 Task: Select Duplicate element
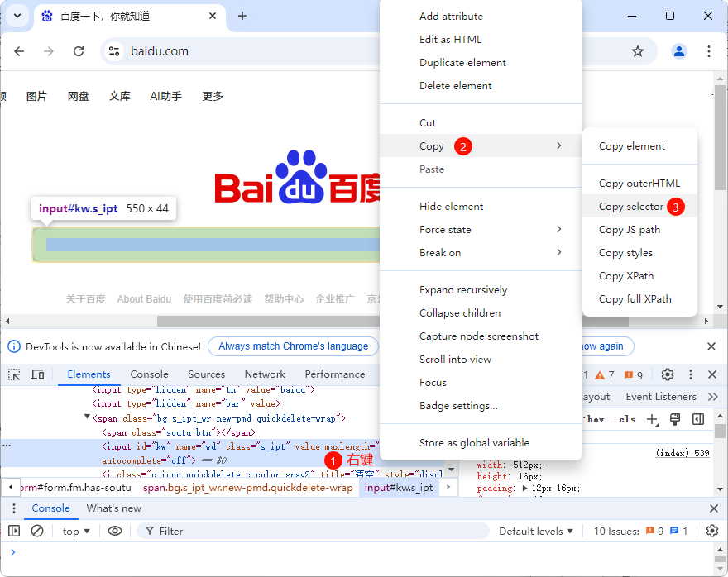click(x=462, y=63)
